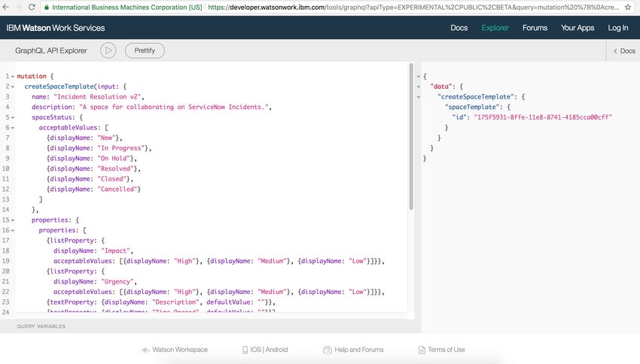Collapse properties fold arrow on line 15

pyautogui.click(x=13, y=220)
